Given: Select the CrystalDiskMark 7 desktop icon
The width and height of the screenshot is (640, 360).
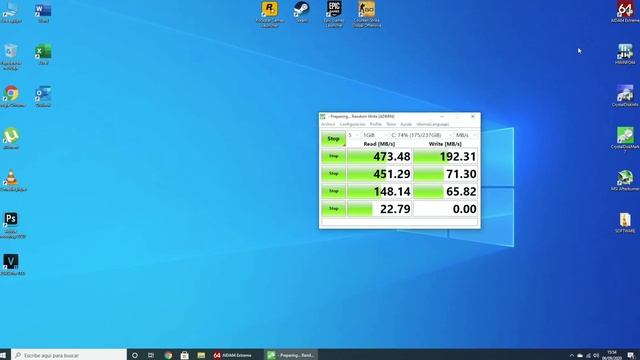Looking at the screenshot, I should tap(625, 140).
